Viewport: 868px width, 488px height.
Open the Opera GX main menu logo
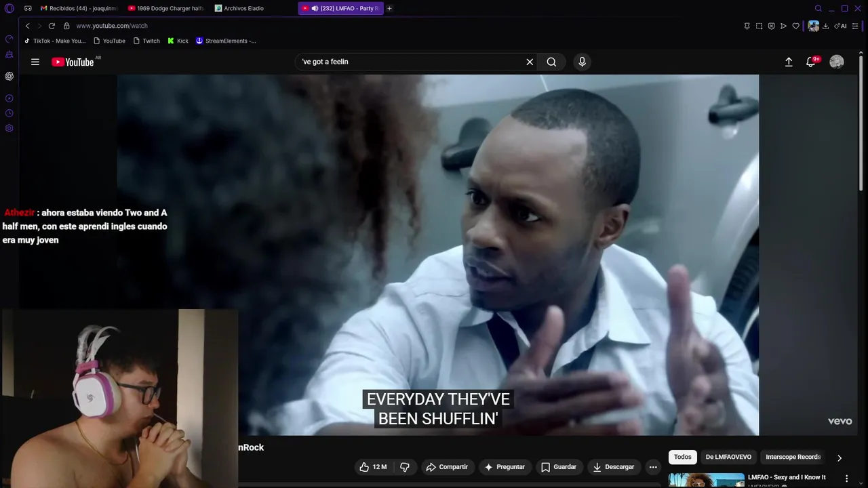[x=9, y=8]
